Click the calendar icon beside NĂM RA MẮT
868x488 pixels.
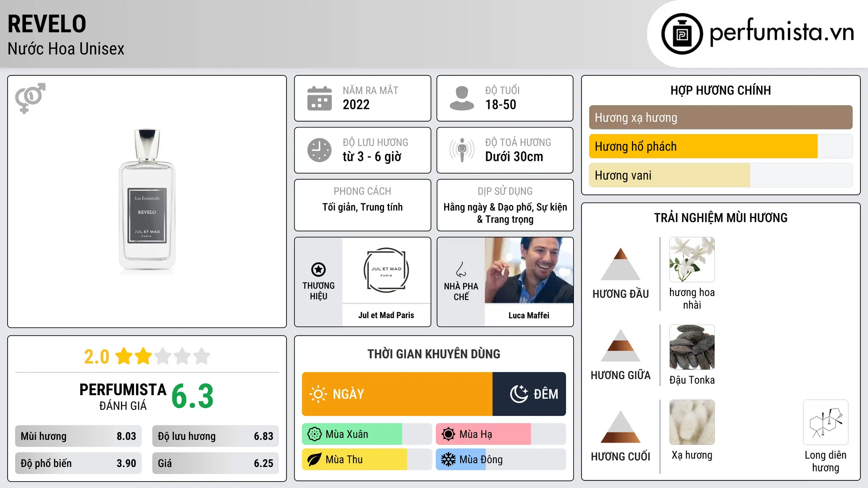320,98
